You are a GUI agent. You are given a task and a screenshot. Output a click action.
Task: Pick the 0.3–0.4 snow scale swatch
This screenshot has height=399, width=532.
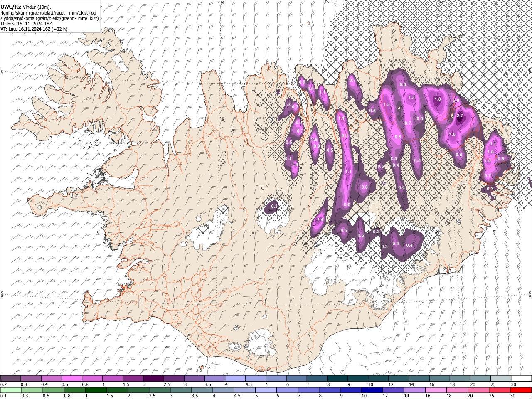(x=31, y=379)
